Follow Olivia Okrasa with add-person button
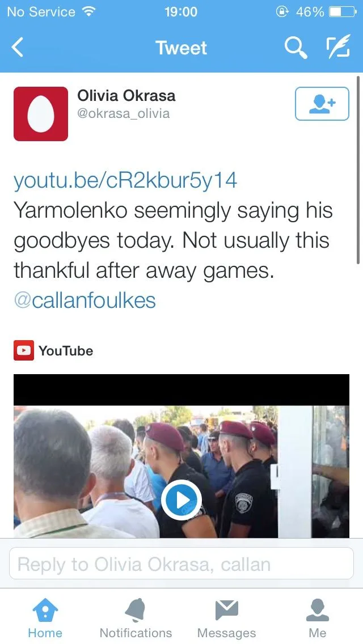363x644 pixels. click(322, 104)
